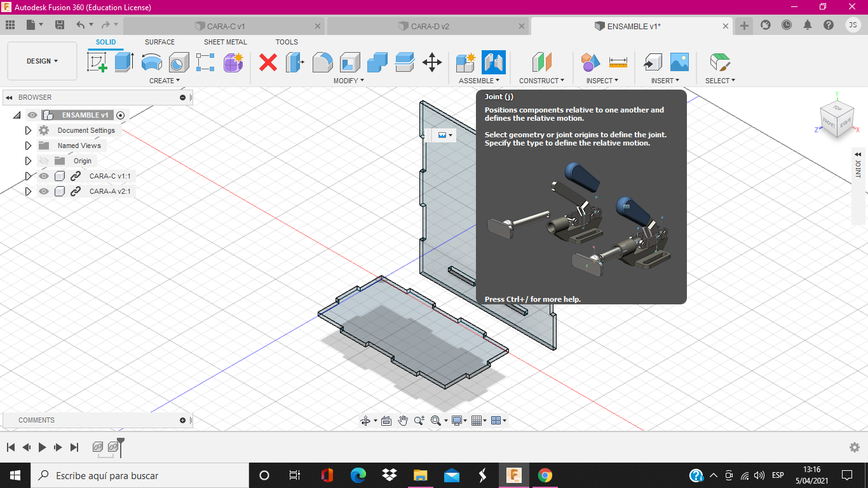Open the MODIFY dropdown menu
Screen dimensions: 868x488
click(349, 81)
